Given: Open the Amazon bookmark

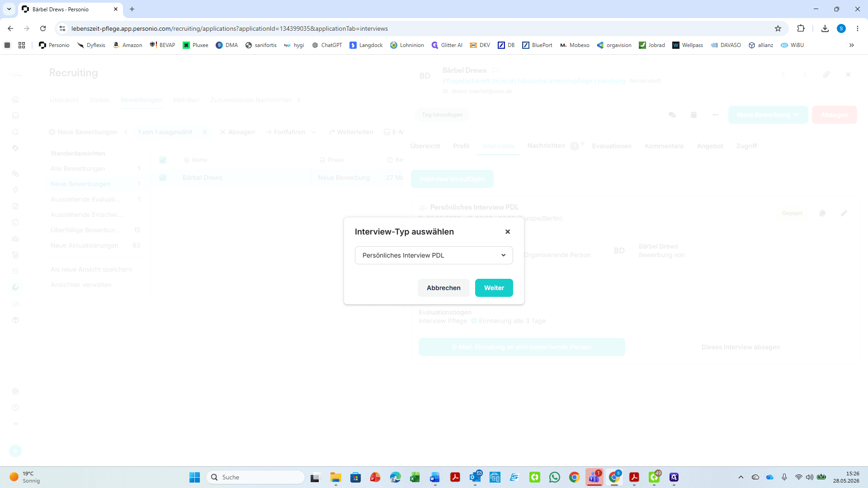Looking at the screenshot, I should [127, 45].
